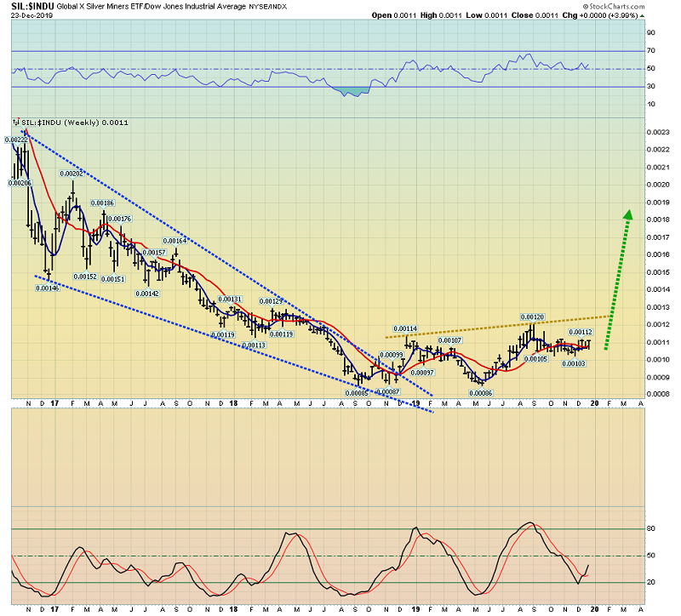Select the 0.00120 peak price label
This screenshot has height=616, width=681.
(x=533, y=317)
